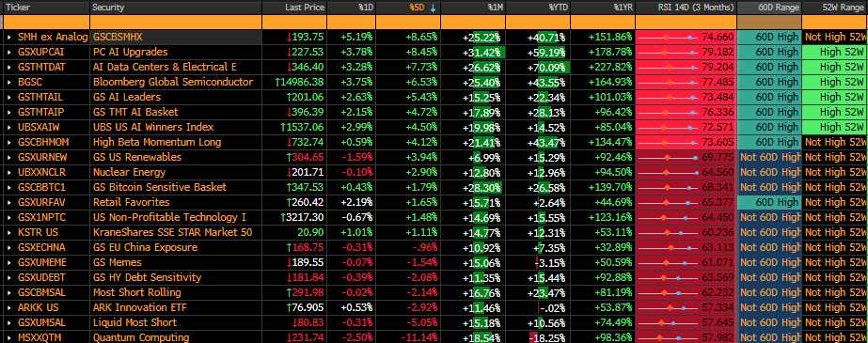This screenshot has height=343, width=868.
Task: Click the +70.09% YTD value
Action: (x=544, y=67)
